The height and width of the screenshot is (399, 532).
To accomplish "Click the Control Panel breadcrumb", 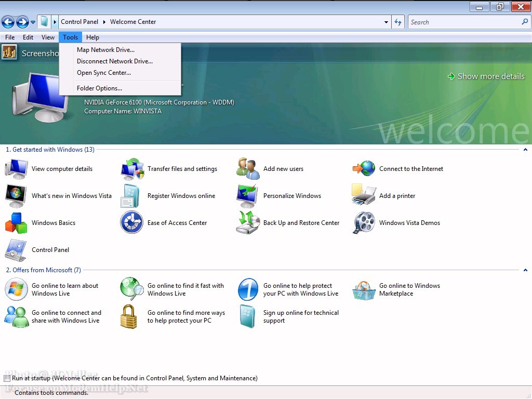I will pos(79,22).
